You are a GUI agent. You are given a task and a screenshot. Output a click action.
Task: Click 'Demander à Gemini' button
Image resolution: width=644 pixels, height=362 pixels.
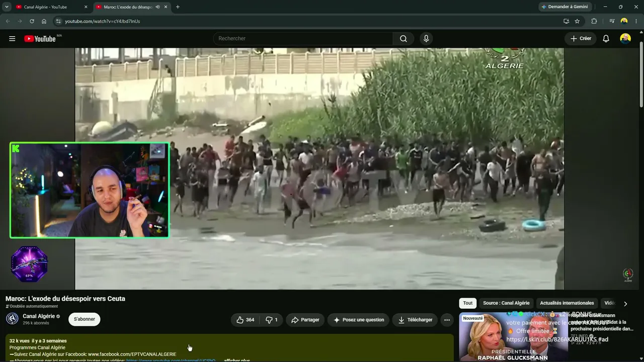564,7
